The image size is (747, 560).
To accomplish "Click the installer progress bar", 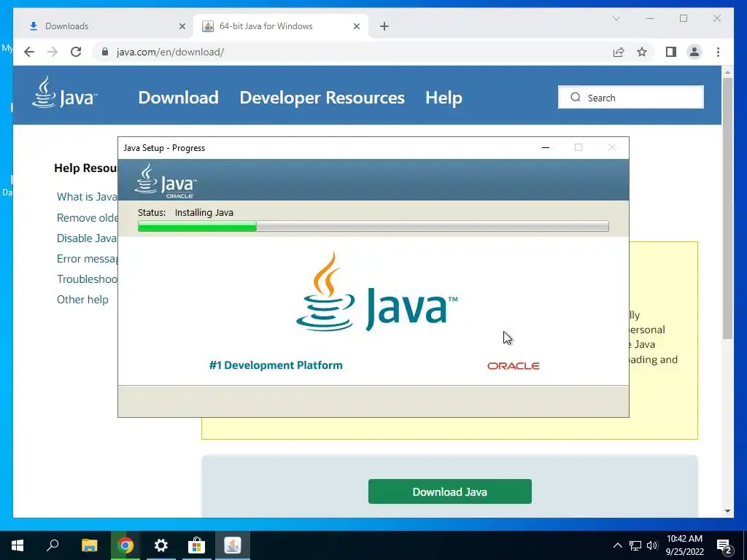I will [x=373, y=226].
